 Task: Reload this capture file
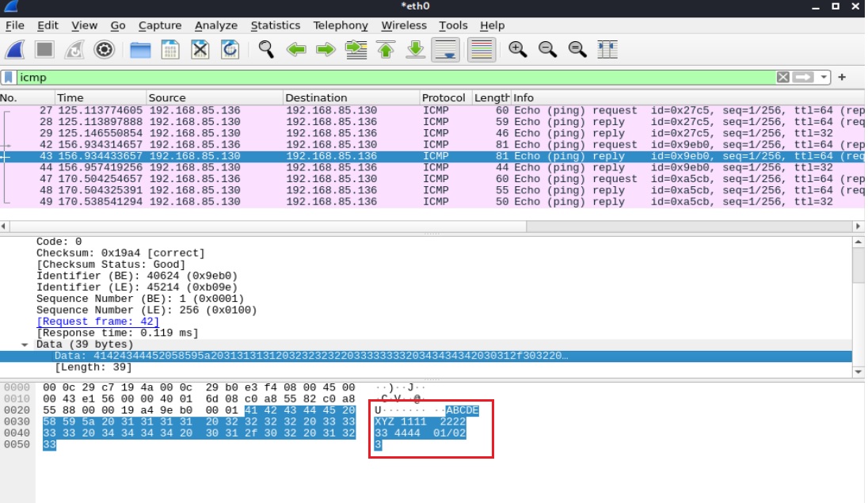click(230, 48)
